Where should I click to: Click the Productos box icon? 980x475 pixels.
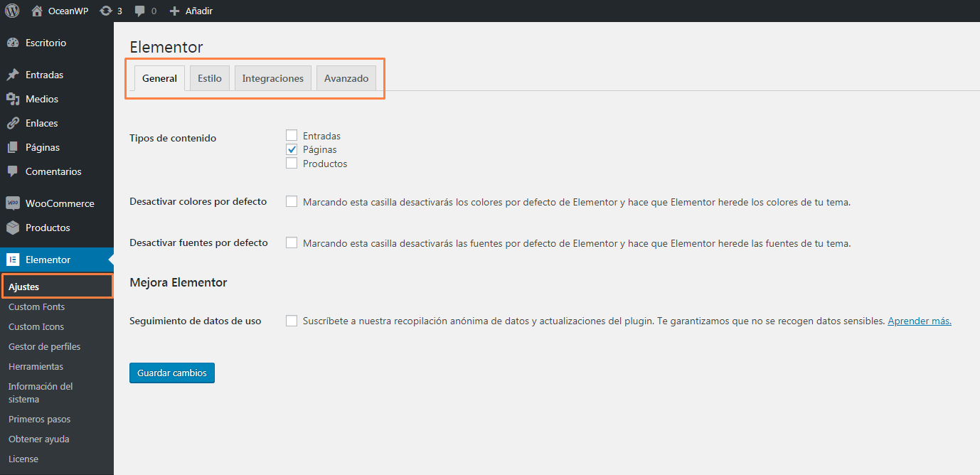(12, 228)
